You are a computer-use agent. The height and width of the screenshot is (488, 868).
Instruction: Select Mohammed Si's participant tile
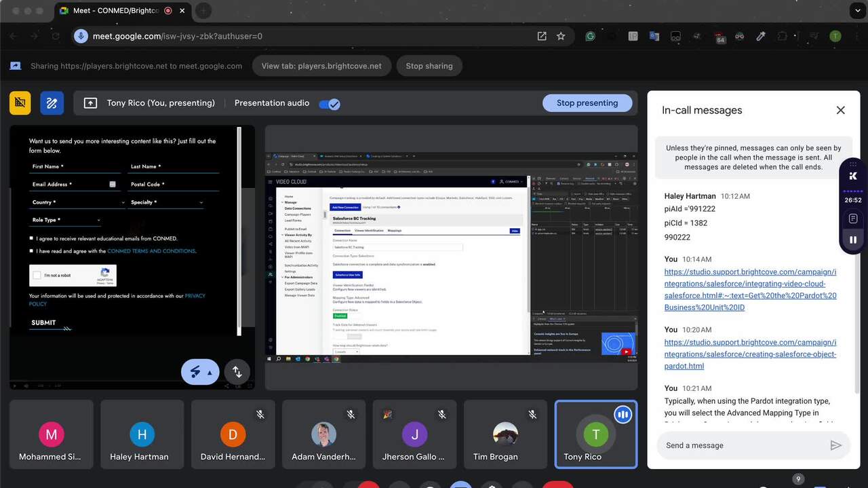pyautogui.click(x=51, y=434)
